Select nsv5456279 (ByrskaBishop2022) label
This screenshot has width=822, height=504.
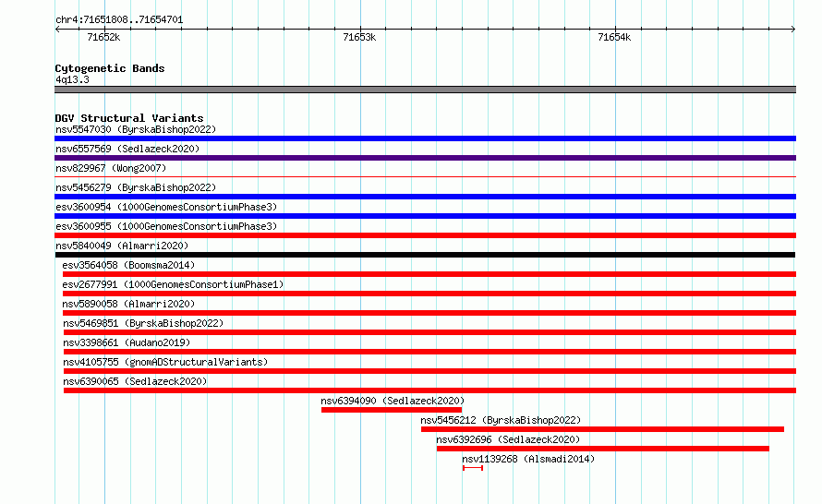click(136, 187)
